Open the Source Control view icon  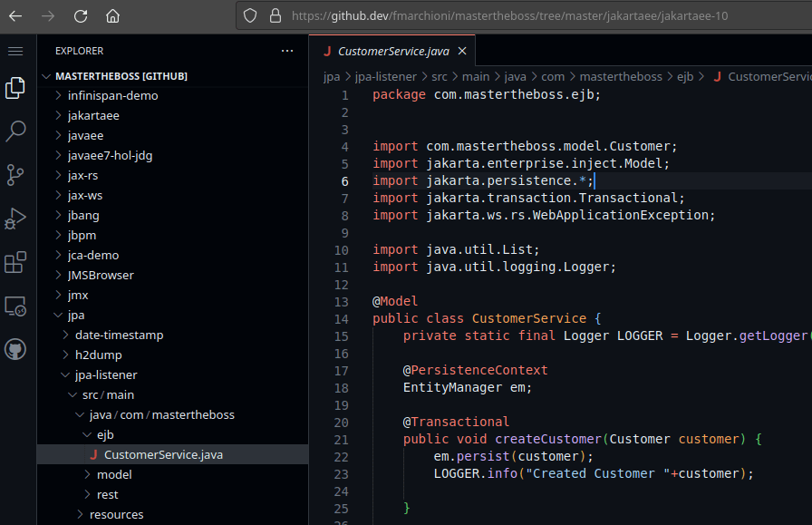click(15, 175)
